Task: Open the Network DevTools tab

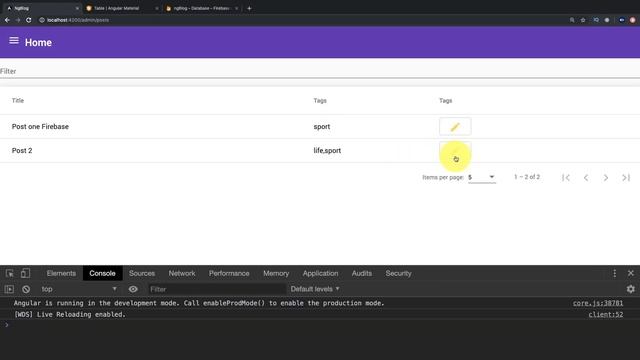Action: click(x=182, y=273)
